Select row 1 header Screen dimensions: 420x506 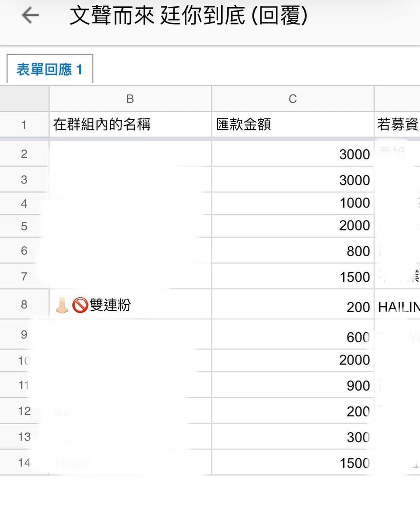coord(24,125)
